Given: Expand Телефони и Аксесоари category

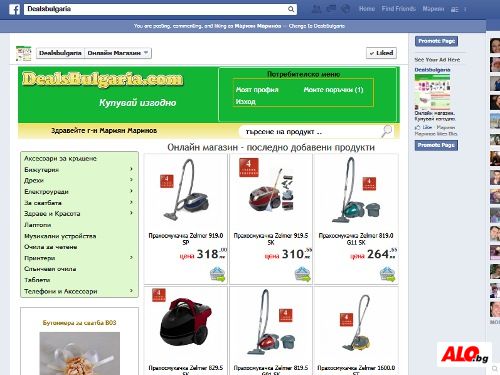Looking at the screenshot, I should (x=131, y=291).
